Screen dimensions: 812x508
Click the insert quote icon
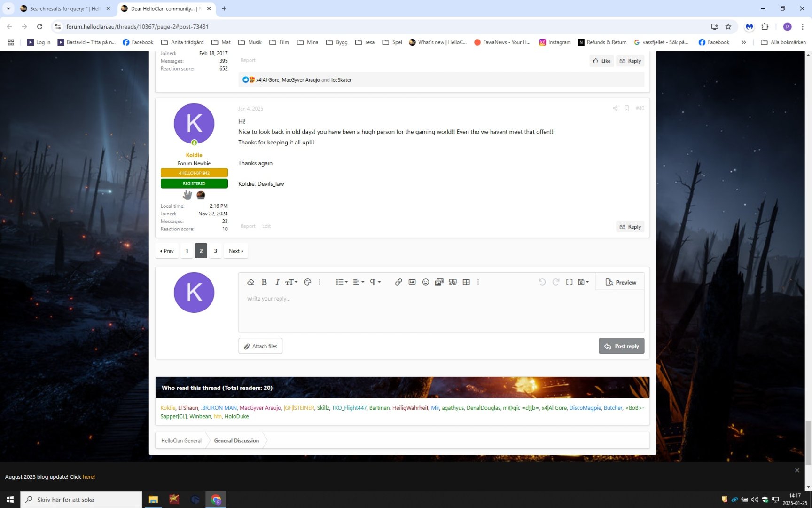(453, 282)
